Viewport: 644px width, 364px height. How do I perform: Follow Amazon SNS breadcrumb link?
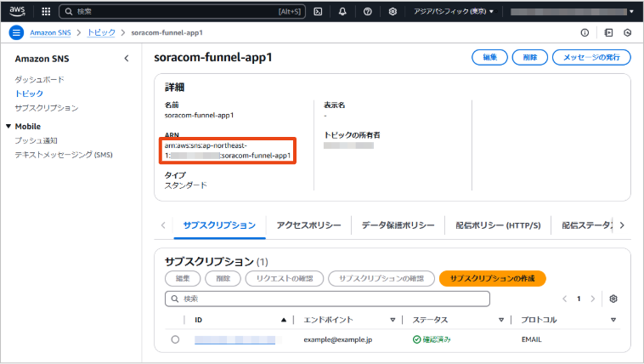(50, 32)
